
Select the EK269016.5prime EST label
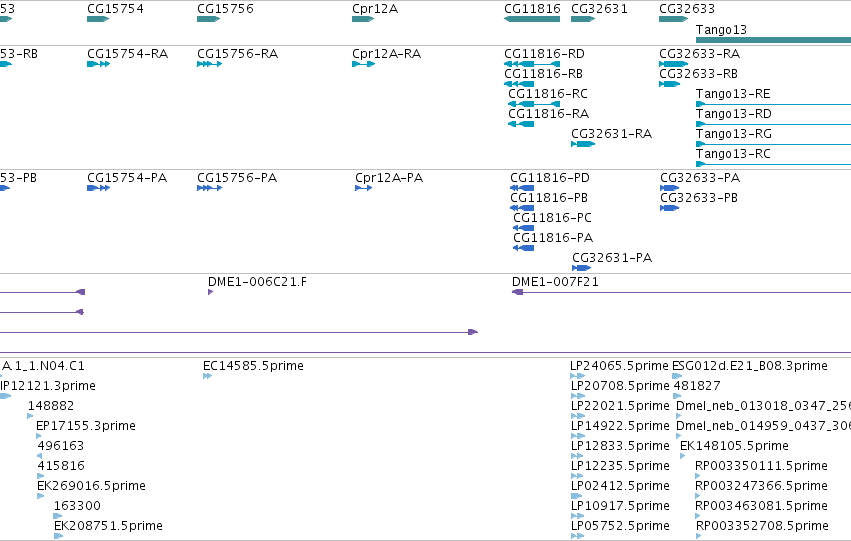point(91,486)
